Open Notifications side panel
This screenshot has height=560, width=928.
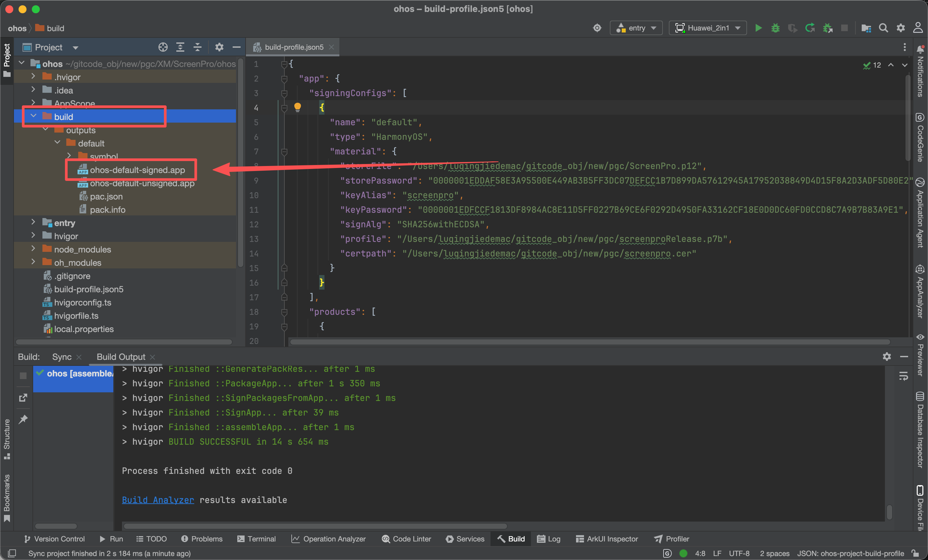pyautogui.click(x=920, y=71)
